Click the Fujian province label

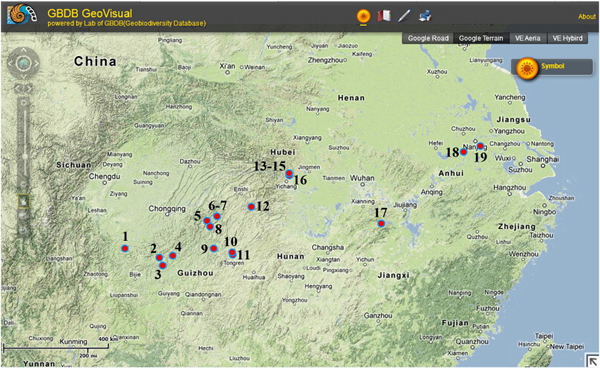point(455,323)
